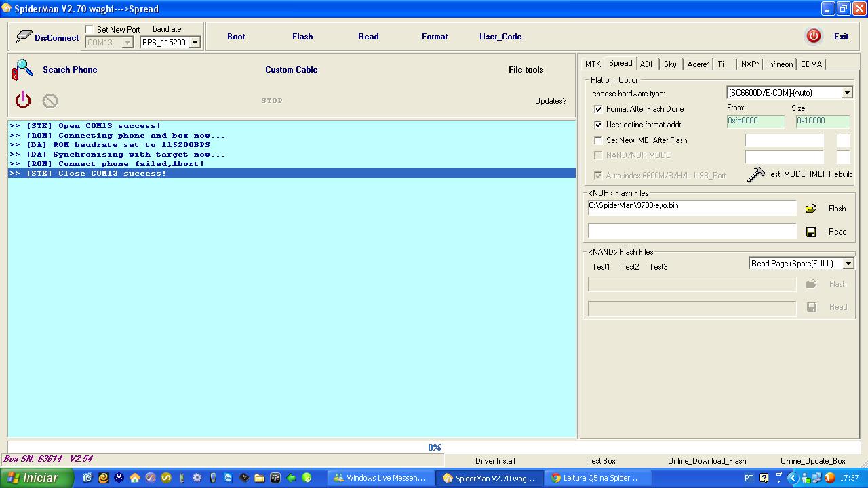Click the NOR flash file path field
Image resolution: width=868 pixels, height=488 pixels.
(x=692, y=207)
